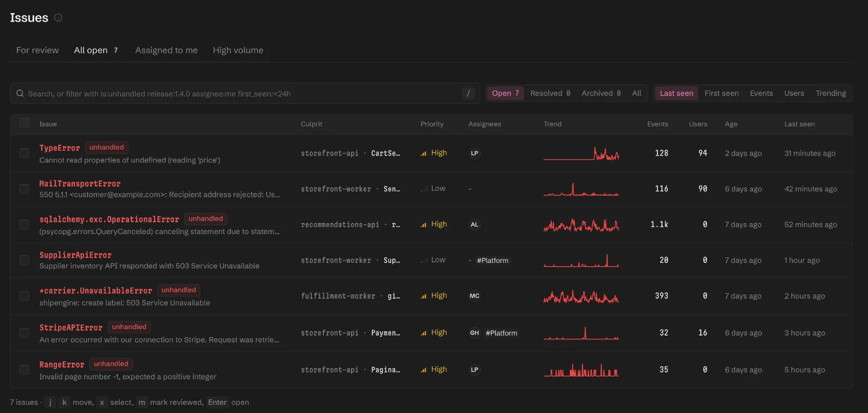Sort issues by First seen
Image resolution: width=868 pixels, height=413 pixels.
point(722,93)
